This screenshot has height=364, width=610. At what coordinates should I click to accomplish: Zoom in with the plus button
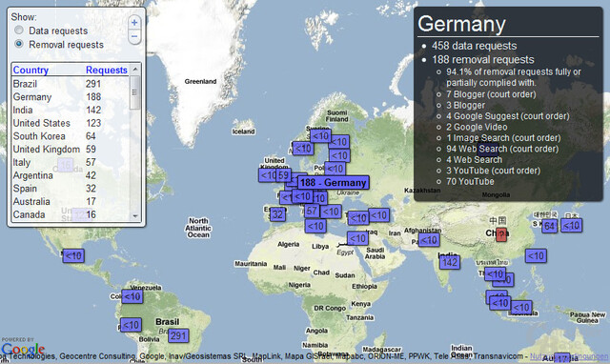(x=134, y=23)
